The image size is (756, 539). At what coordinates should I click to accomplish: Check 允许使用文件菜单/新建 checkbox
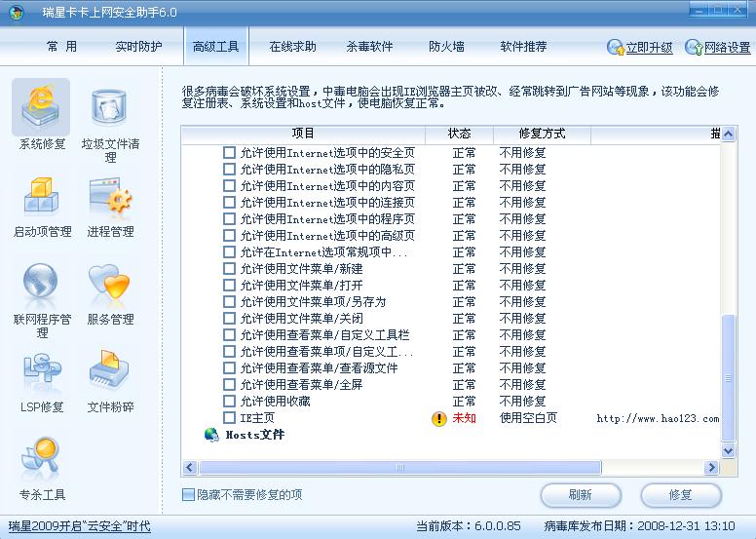230,269
